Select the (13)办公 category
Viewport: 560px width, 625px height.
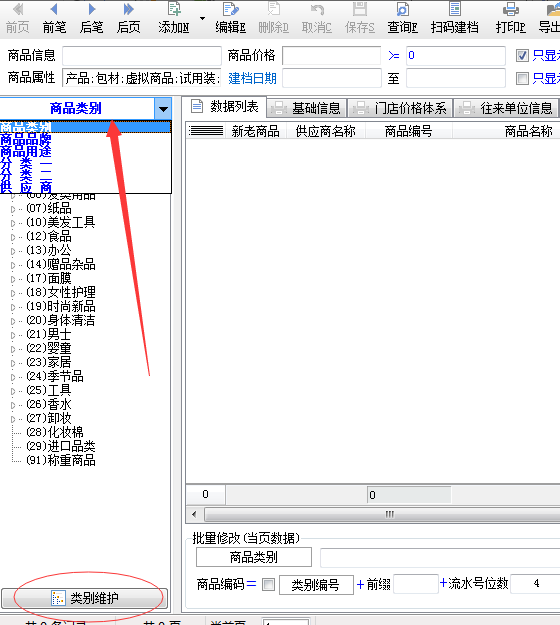(x=49, y=250)
